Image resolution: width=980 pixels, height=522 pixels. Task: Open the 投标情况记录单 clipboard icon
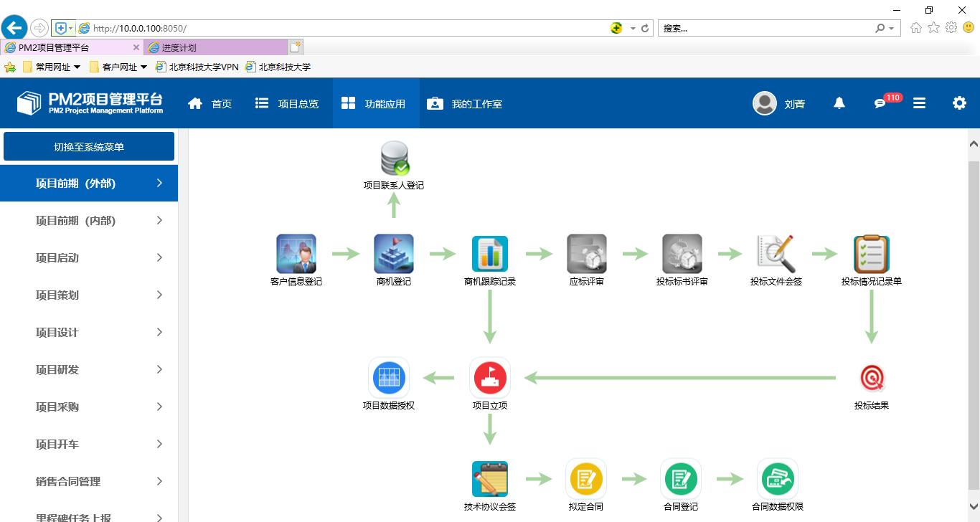(x=871, y=254)
